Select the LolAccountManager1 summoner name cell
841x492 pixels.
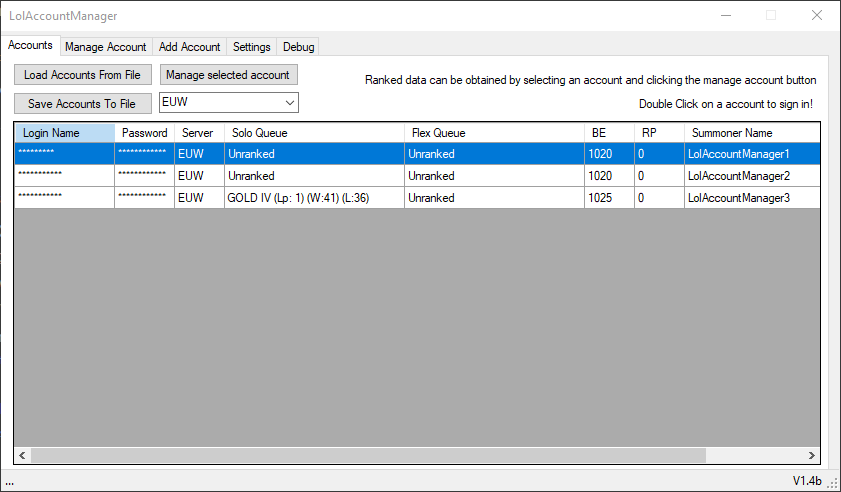click(x=752, y=154)
